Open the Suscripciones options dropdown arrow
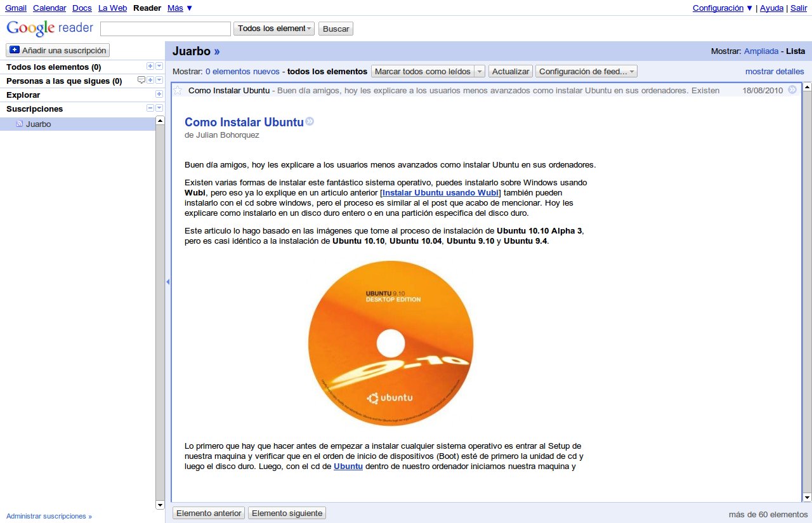 [159, 108]
